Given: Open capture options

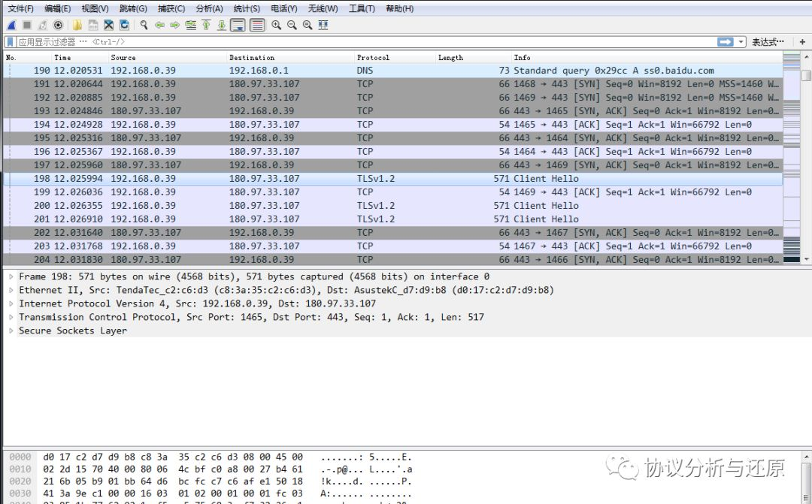Looking at the screenshot, I should tap(59, 25).
